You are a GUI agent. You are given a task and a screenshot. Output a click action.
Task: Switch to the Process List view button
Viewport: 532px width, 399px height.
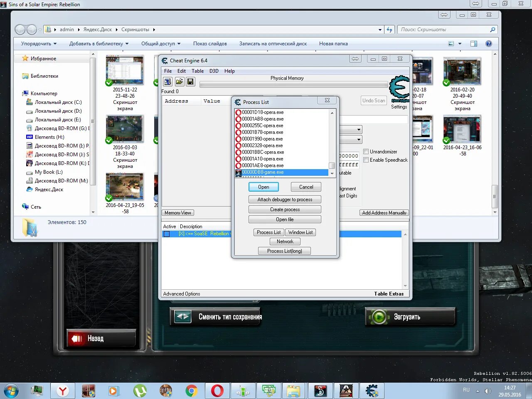(x=268, y=232)
